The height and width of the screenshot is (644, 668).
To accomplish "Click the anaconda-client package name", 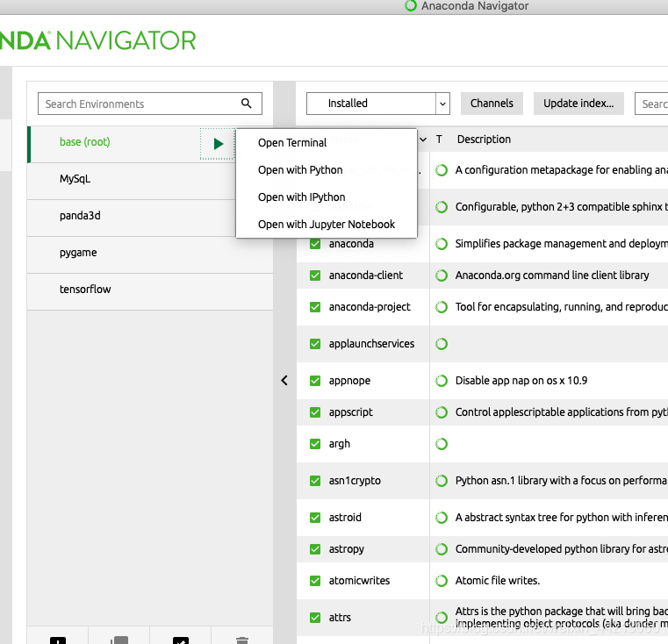I will (365, 275).
